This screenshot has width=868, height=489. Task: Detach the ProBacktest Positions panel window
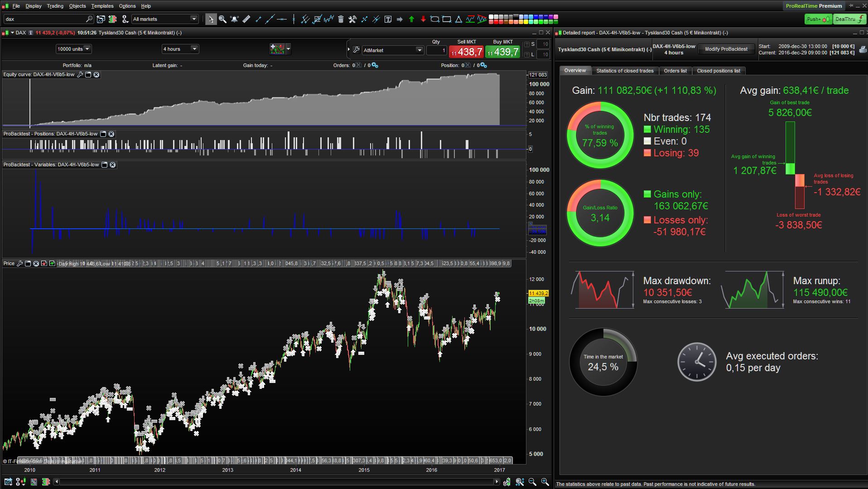[103, 134]
